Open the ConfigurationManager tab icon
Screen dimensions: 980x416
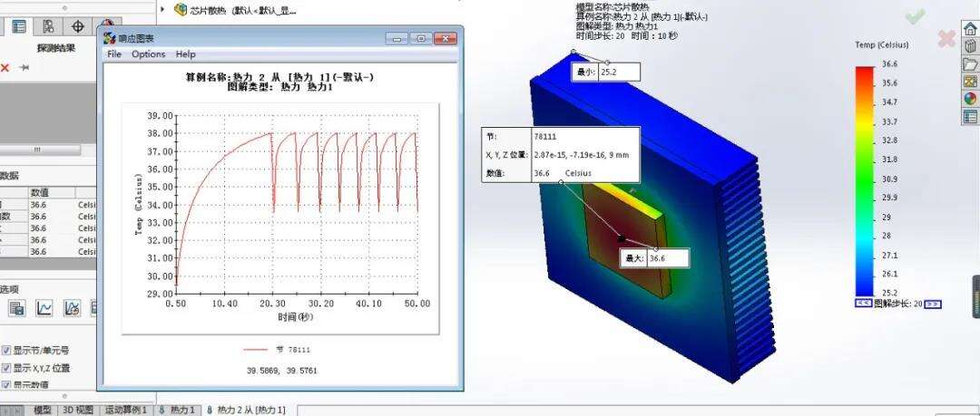click(x=49, y=26)
